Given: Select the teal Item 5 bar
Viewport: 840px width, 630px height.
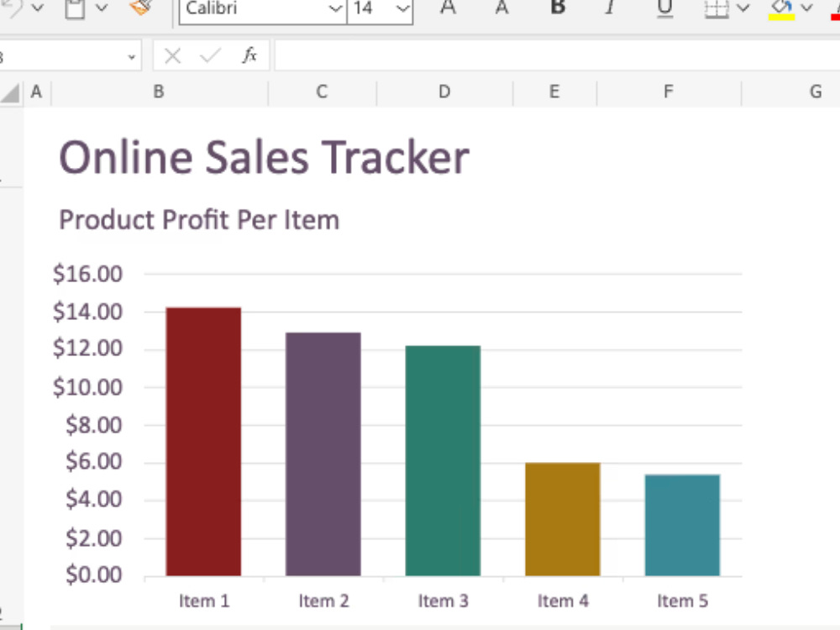Looking at the screenshot, I should pyautogui.click(x=682, y=526).
